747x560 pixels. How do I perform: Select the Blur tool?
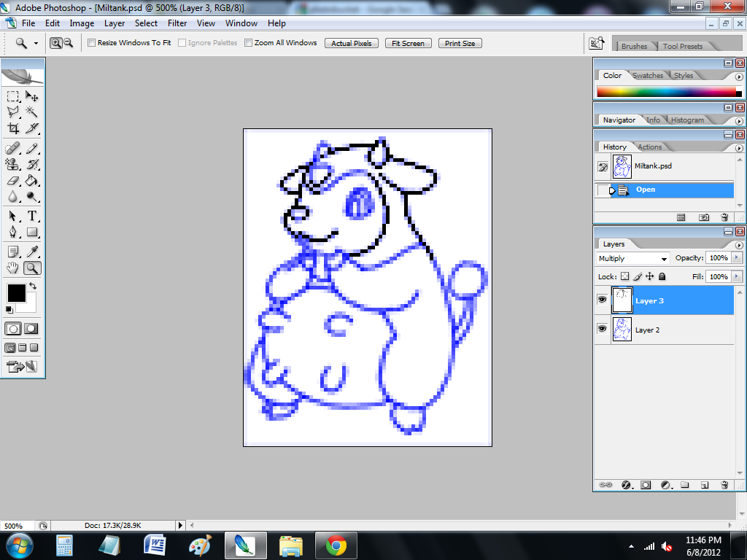13,197
